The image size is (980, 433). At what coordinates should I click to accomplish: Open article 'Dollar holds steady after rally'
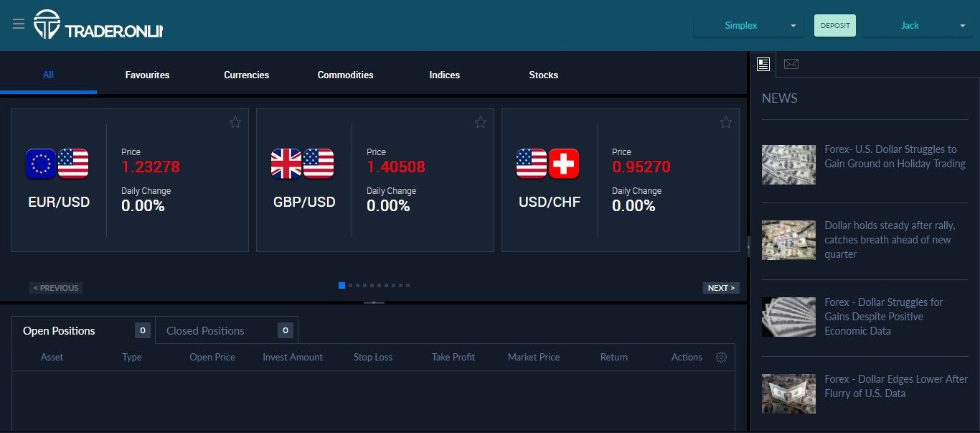(x=890, y=240)
